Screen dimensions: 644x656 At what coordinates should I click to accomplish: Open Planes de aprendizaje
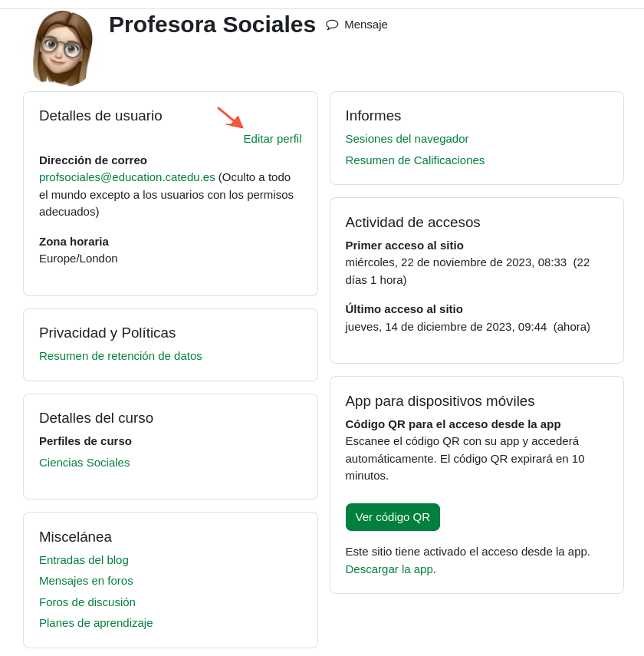[x=96, y=623]
